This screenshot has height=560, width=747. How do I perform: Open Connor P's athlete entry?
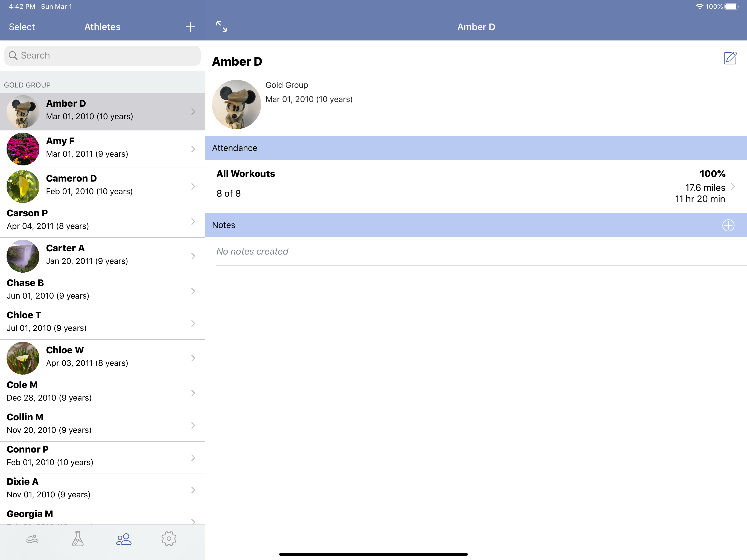(50, 456)
